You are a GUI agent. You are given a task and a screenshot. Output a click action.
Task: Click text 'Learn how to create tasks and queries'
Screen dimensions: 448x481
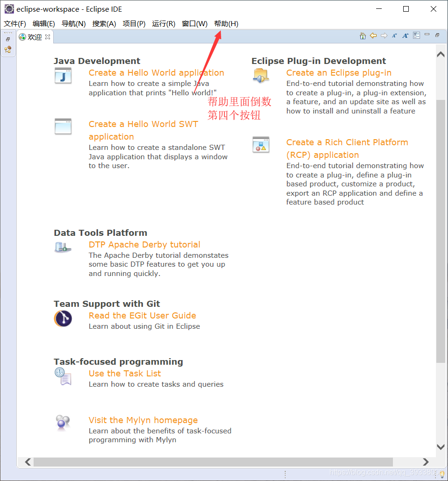pos(156,384)
